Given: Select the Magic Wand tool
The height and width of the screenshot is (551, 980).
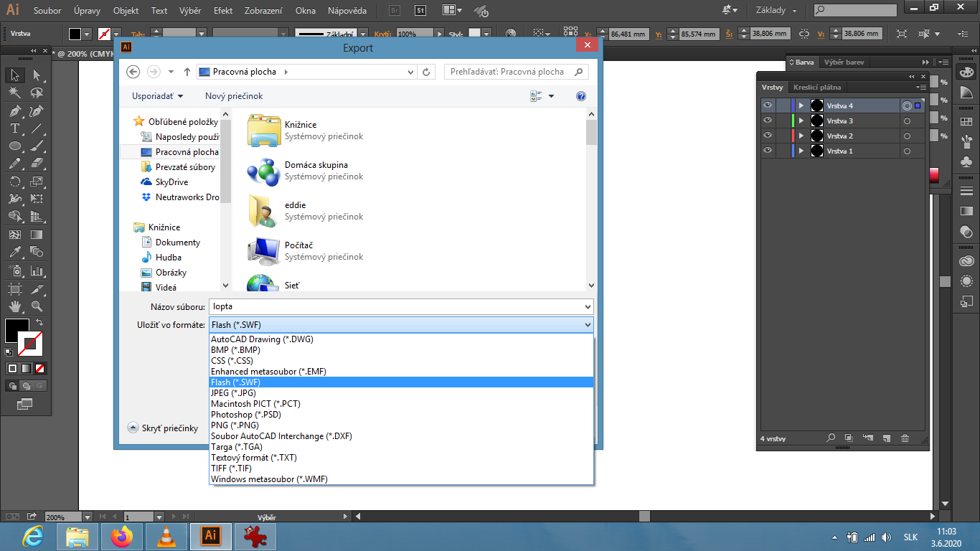Looking at the screenshot, I should coord(14,93).
